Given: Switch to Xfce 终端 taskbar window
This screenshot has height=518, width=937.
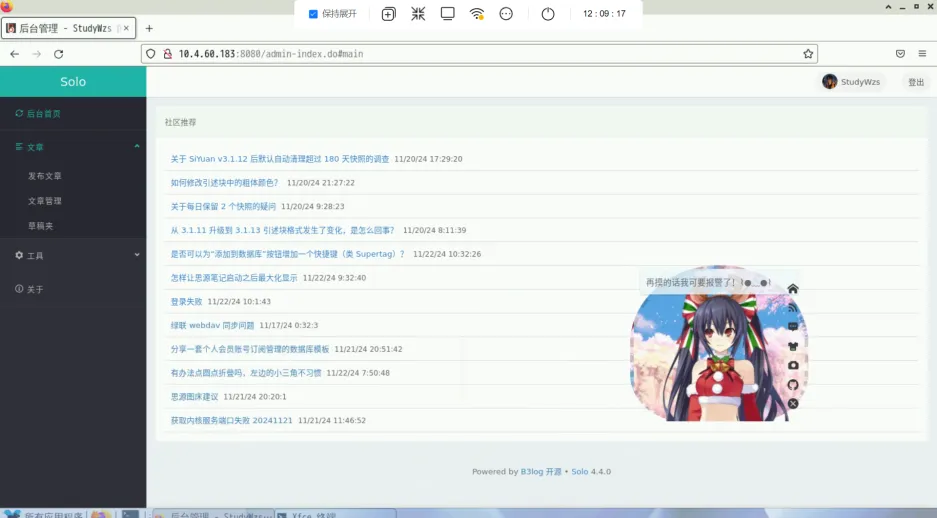Looking at the screenshot, I should (335, 514).
